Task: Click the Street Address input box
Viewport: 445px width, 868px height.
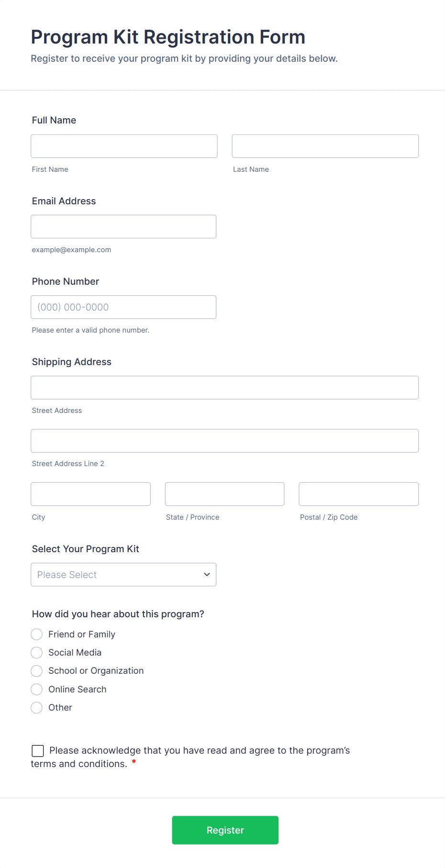Action: coord(224,388)
